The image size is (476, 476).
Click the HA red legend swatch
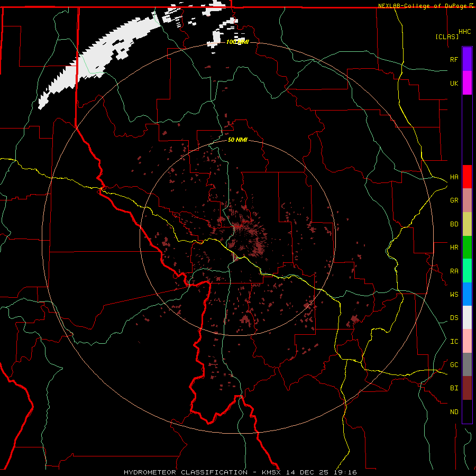click(467, 177)
